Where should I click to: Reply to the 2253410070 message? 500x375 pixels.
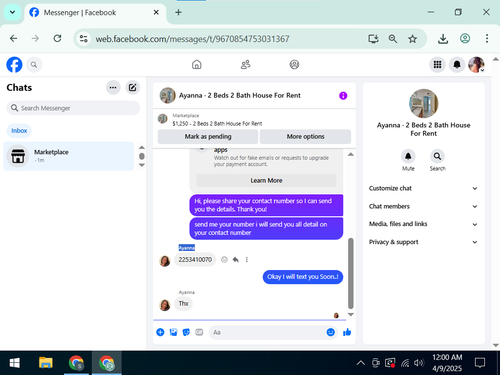(236, 259)
